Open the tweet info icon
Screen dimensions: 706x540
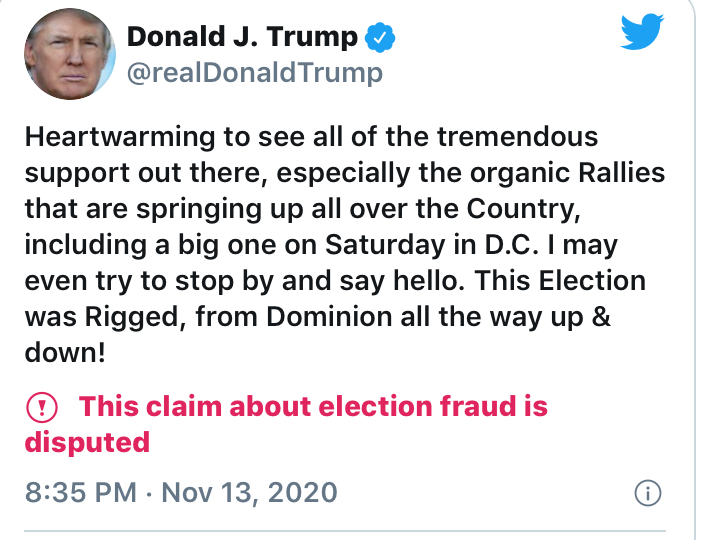pyautogui.click(x=648, y=493)
